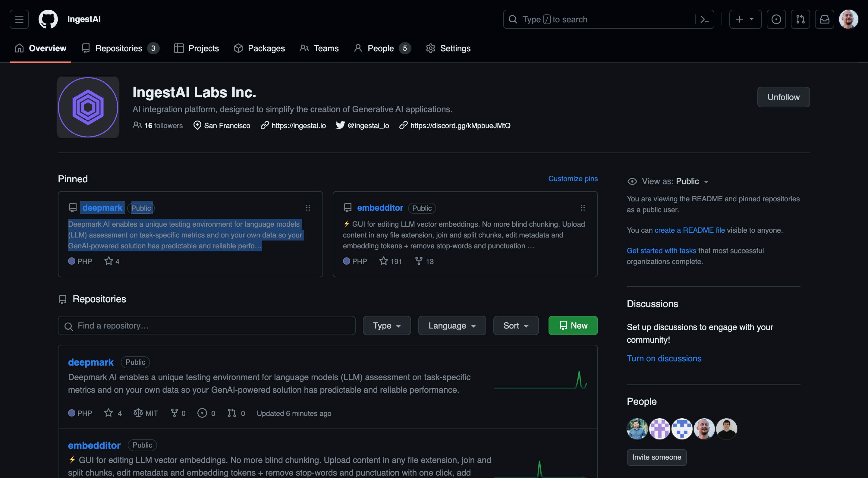The height and width of the screenshot is (478, 868).
Task: Open the Discord invite link
Action: pos(460,125)
